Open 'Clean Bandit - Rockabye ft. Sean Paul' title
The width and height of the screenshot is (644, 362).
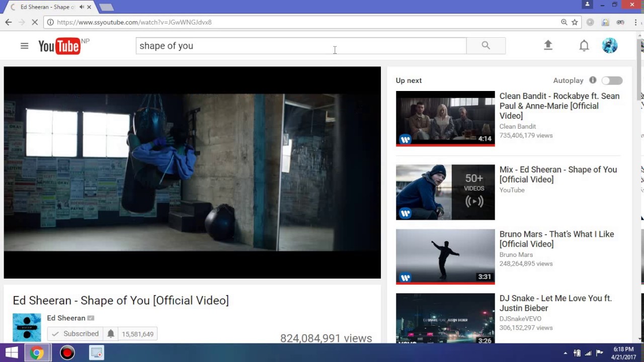(x=559, y=106)
